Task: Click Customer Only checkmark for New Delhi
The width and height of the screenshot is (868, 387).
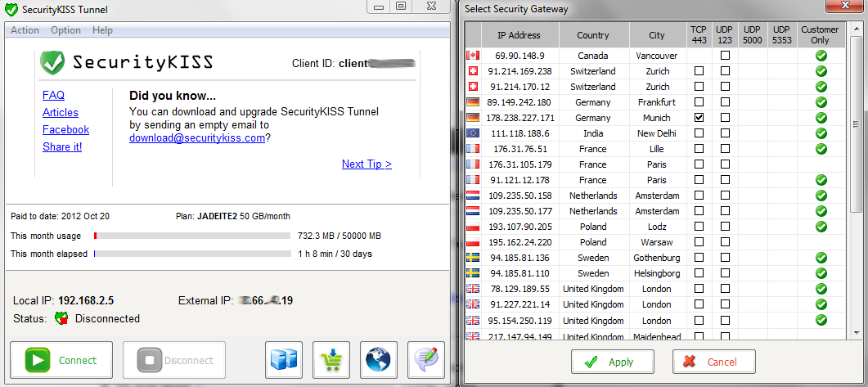Action: pyautogui.click(x=821, y=133)
